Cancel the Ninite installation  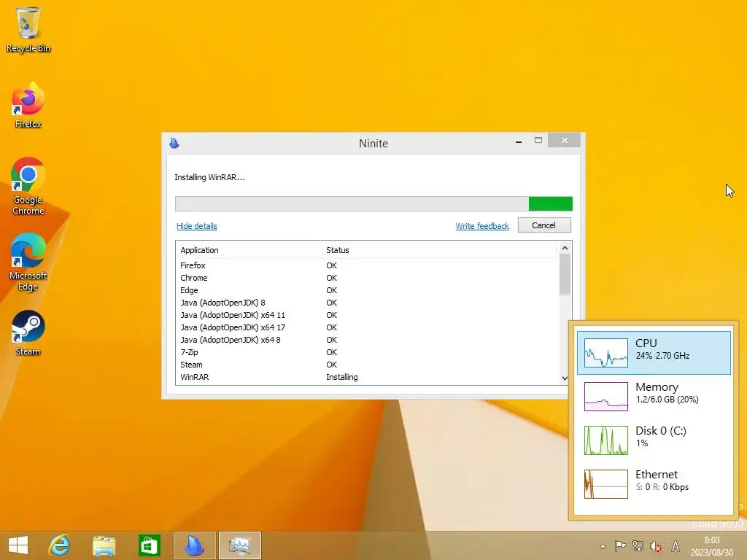tap(544, 225)
